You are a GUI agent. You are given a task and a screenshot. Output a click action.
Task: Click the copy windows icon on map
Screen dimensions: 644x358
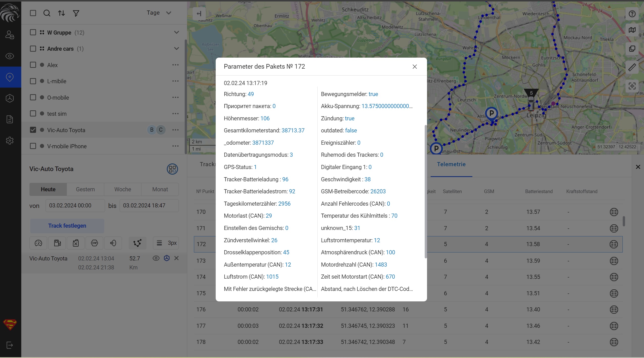click(632, 49)
